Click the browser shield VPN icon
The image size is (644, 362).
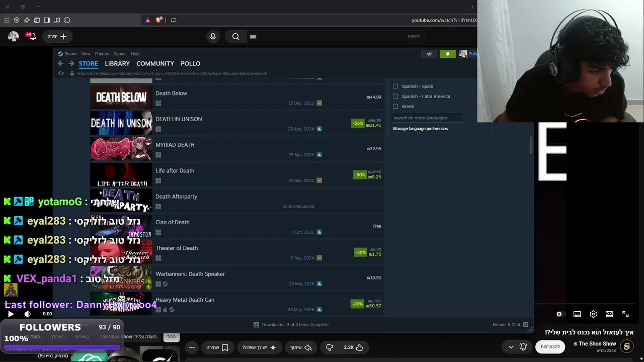tap(17, 20)
